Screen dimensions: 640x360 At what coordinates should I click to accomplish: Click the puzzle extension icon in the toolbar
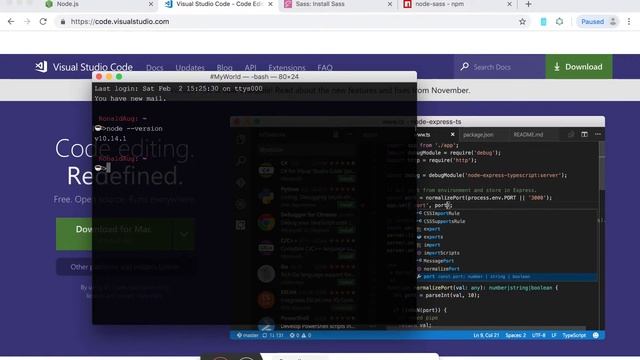click(x=560, y=22)
